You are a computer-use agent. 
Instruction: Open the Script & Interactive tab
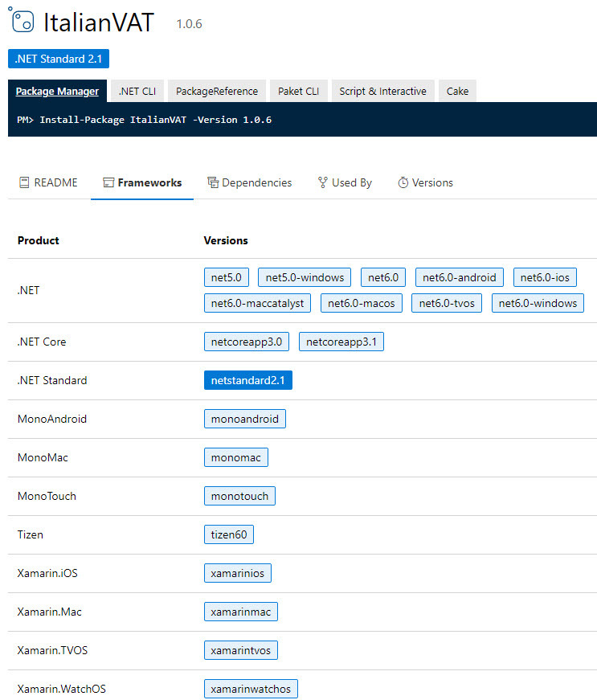(382, 91)
